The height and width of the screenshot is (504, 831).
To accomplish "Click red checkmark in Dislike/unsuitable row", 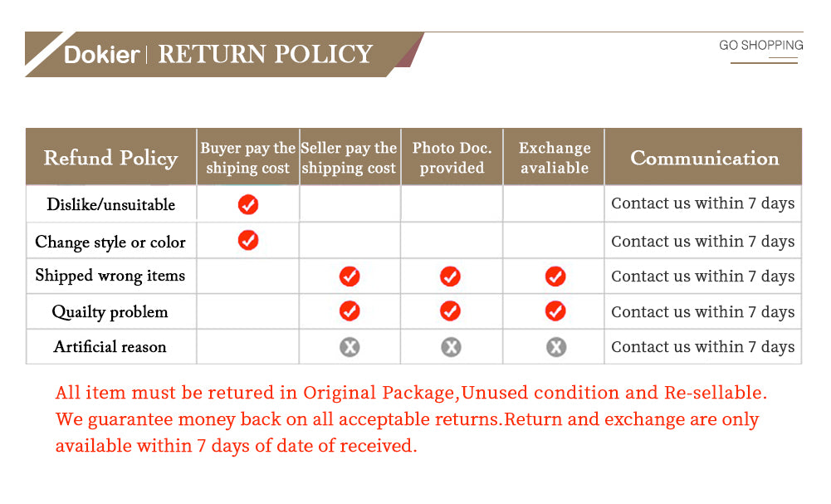I will (247, 204).
